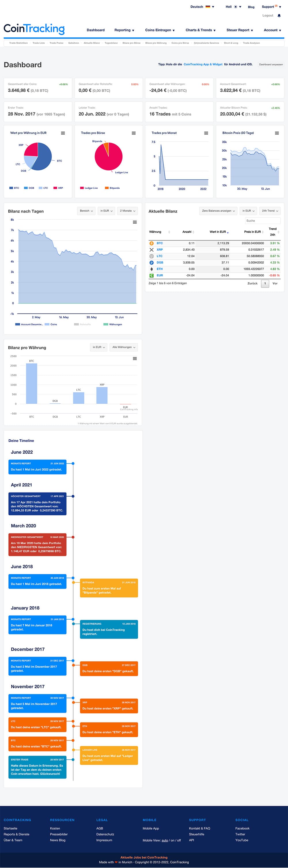Click the notification bell icon

click(x=279, y=16)
